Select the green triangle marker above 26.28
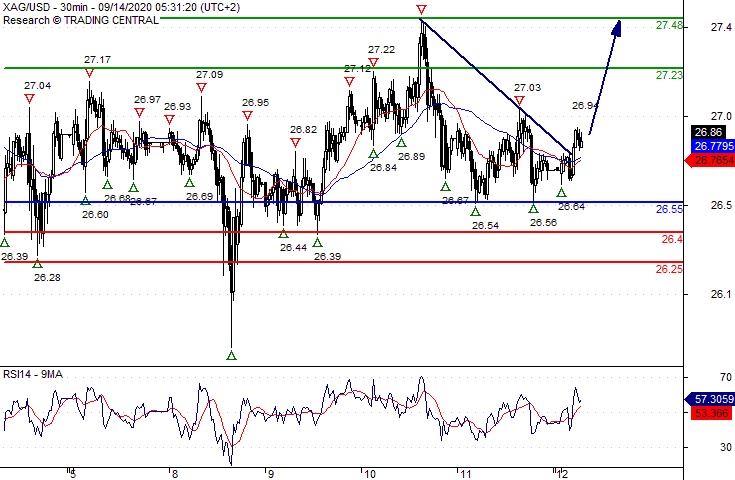 [38, 264]
